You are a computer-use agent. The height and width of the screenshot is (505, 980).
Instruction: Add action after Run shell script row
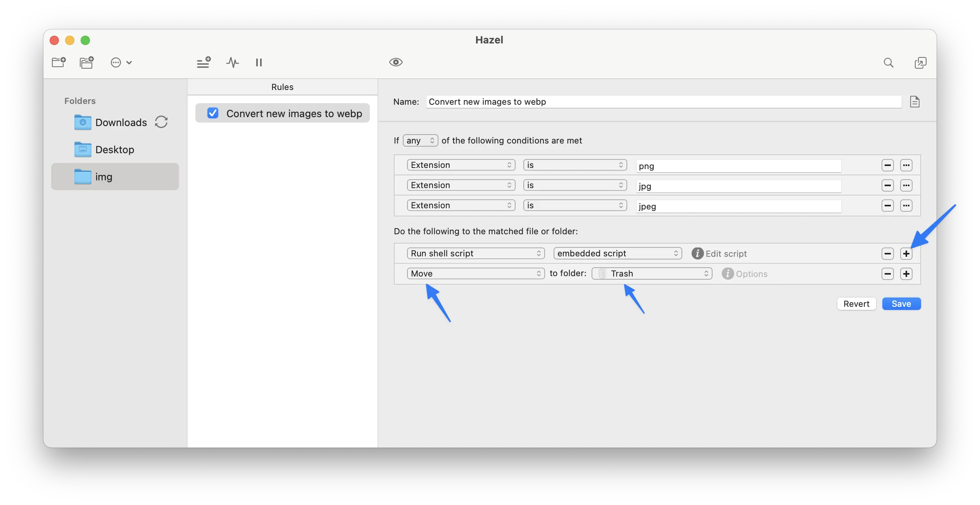pyautogui.click(x=906, y=254)
